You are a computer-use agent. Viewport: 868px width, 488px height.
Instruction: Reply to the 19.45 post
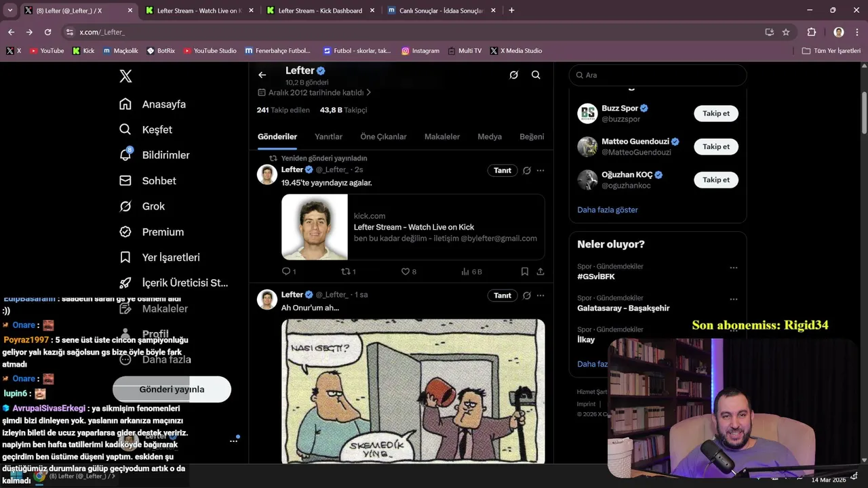click(288, 272)
